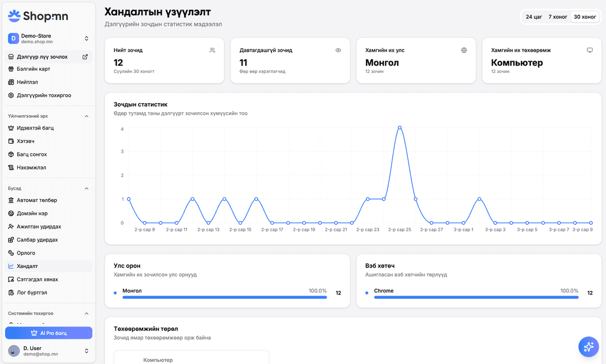Select the 30 хоног time range
This screenshot has height=364, width=606.
point(585,17)
